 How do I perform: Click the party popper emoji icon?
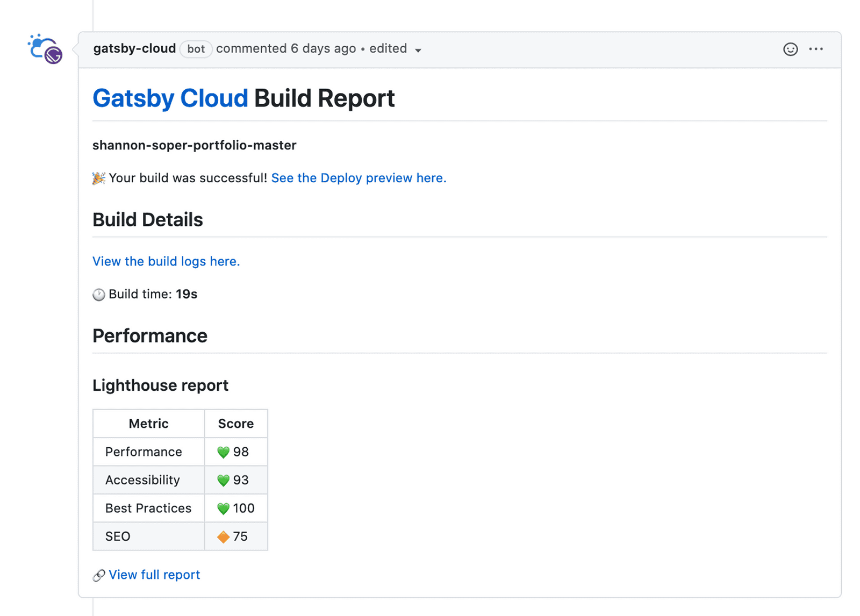[x=99, y=178]
